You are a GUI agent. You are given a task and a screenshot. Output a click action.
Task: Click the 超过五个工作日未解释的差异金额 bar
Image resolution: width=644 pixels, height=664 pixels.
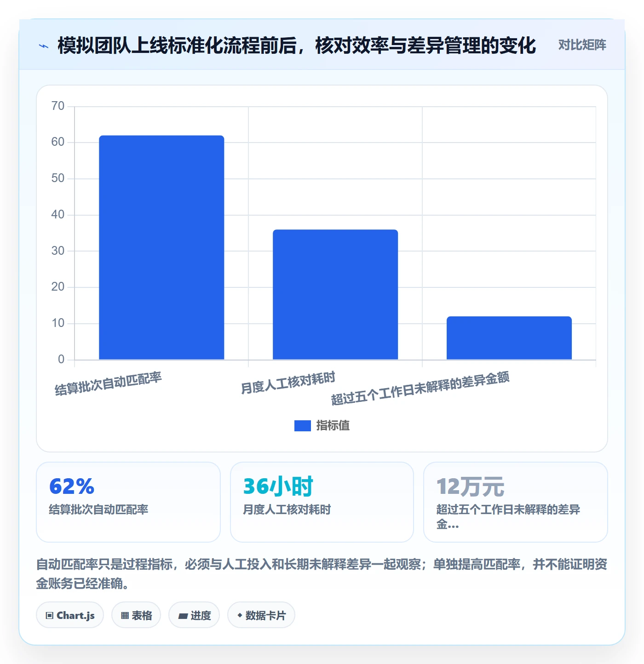(509, 338)
